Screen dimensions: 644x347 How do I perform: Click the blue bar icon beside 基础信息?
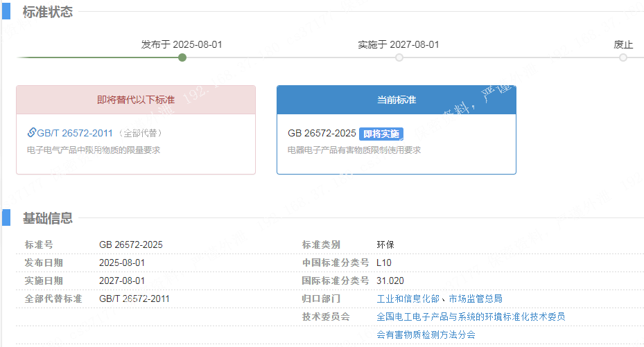6,218
